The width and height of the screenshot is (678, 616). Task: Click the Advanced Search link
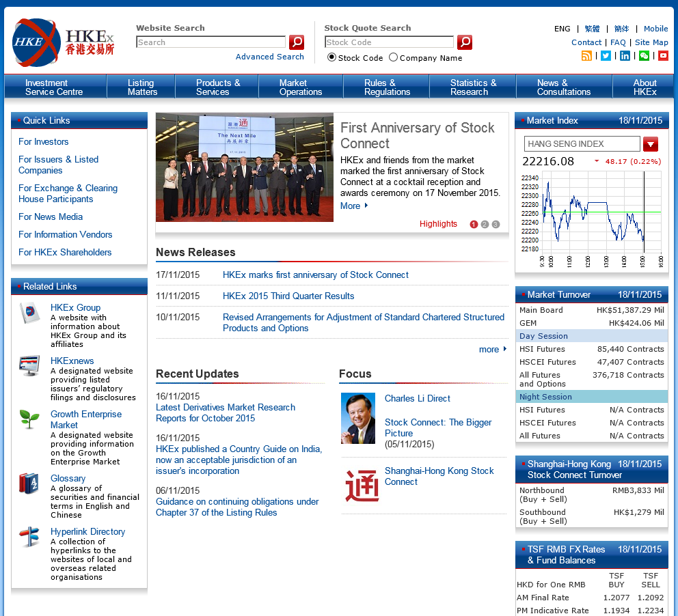click(270, 57)
